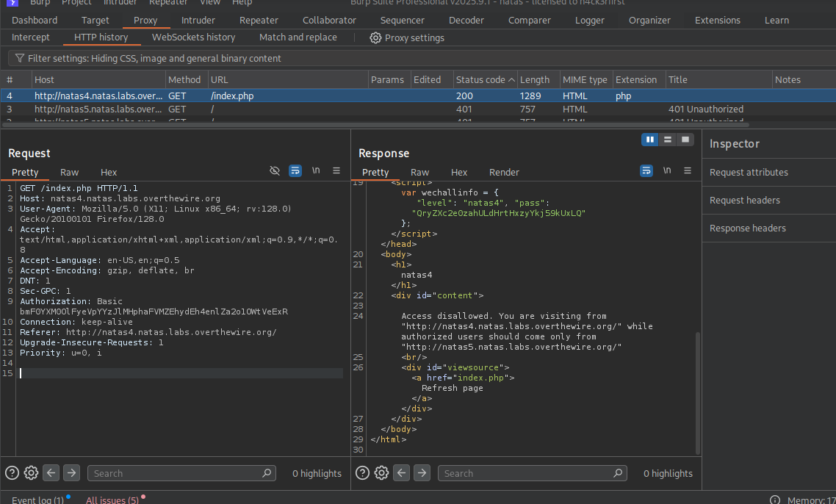Toggle show newline characters in Request
Screen dimensions: 836x504
click(316, 170)
